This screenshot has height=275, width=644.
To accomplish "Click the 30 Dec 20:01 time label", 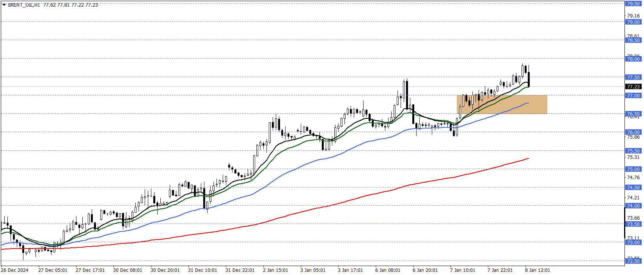I will pos(165,270).
